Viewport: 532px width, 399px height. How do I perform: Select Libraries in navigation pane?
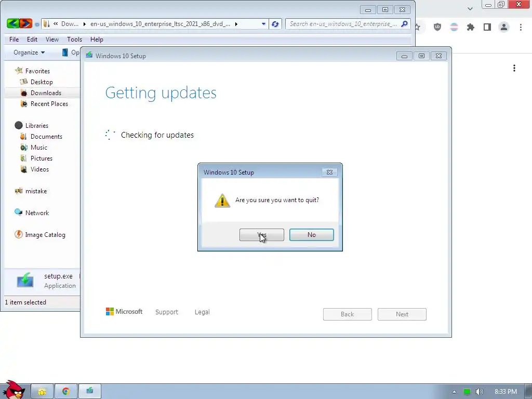[x=37, y=125]
